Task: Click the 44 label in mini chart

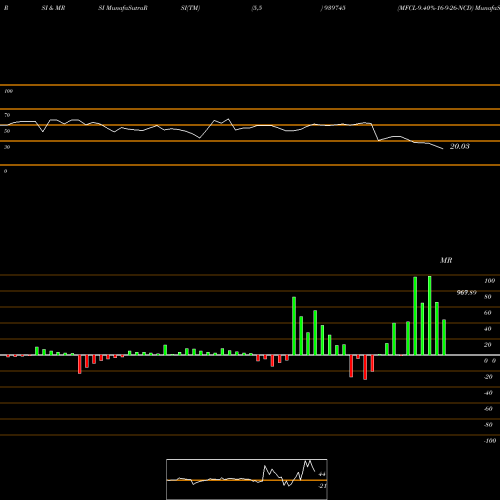Action: point(322,474)
